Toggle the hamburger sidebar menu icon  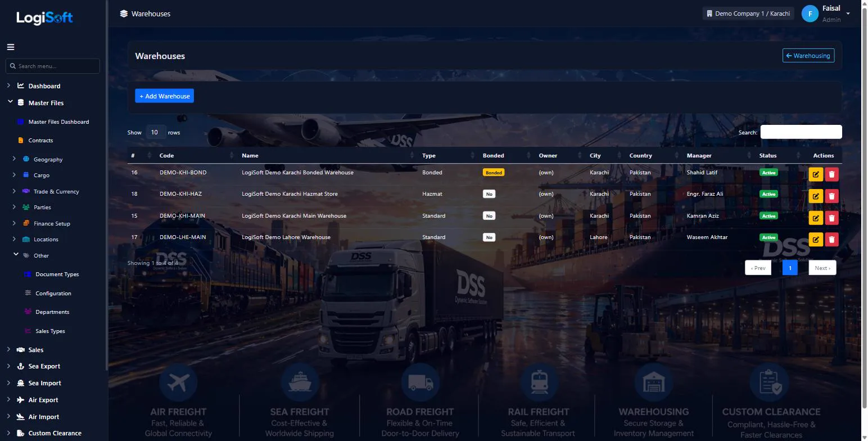tap(11, 47)
